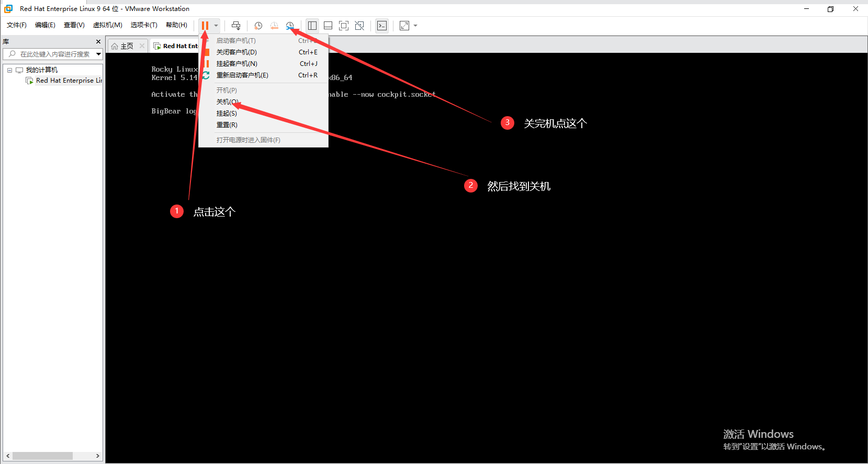Screen dimensions: 868x464
Task: Choose 重置(R) in the power menu
Action: (264, 125)
